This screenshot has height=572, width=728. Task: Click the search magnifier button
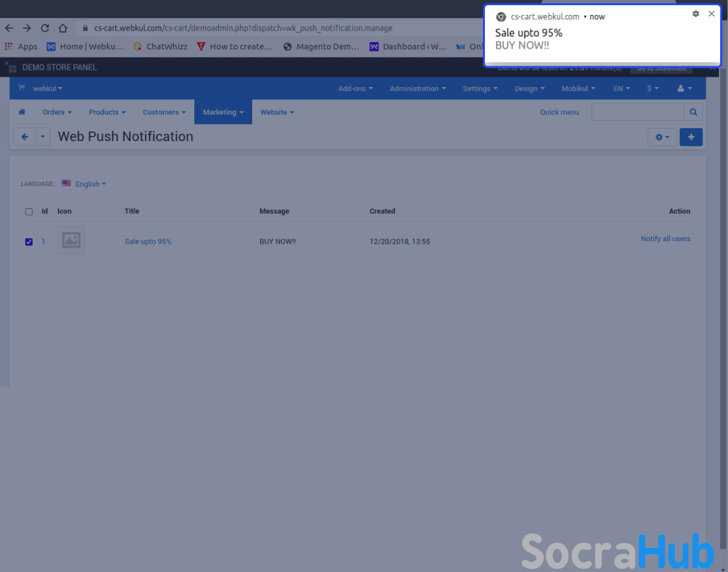tap(694, 112)
